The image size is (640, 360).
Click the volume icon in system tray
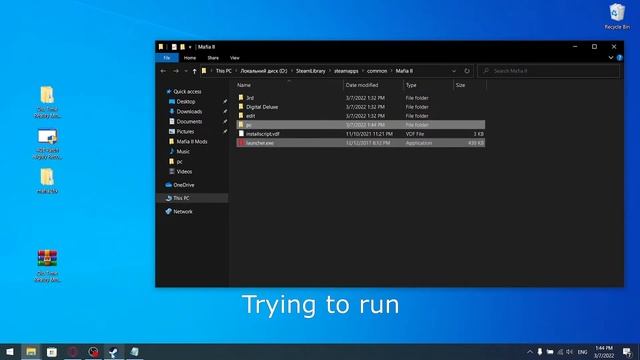pos(570,352)
